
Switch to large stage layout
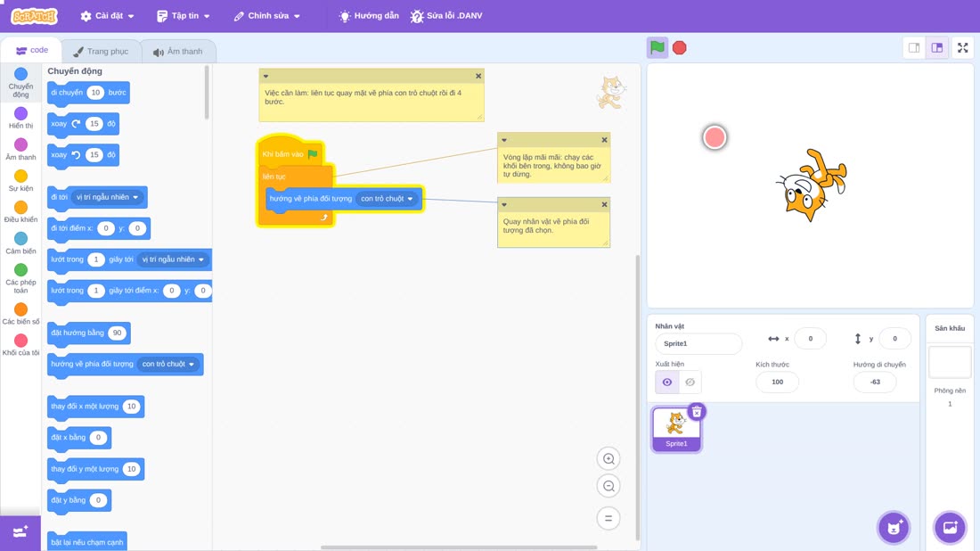tap(937, 47)
